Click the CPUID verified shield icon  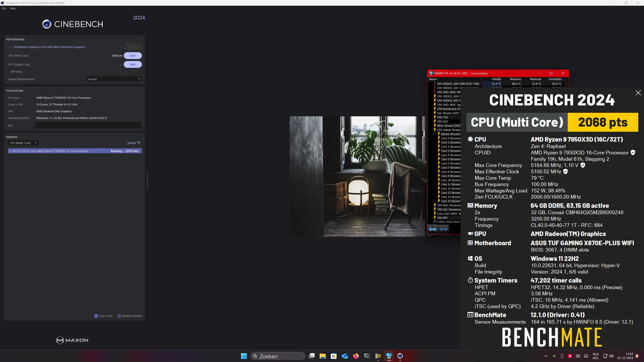[633, 153]
